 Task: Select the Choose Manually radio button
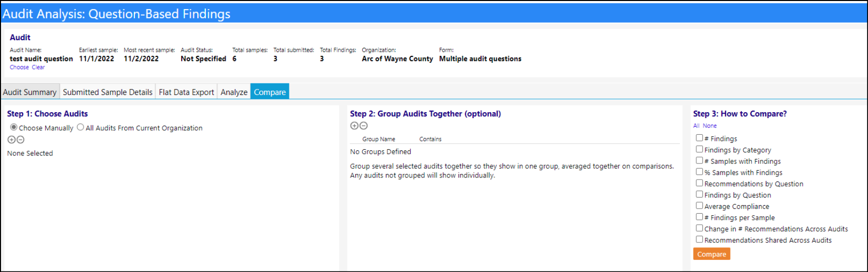pyautogui.click(x=14, y=127)
